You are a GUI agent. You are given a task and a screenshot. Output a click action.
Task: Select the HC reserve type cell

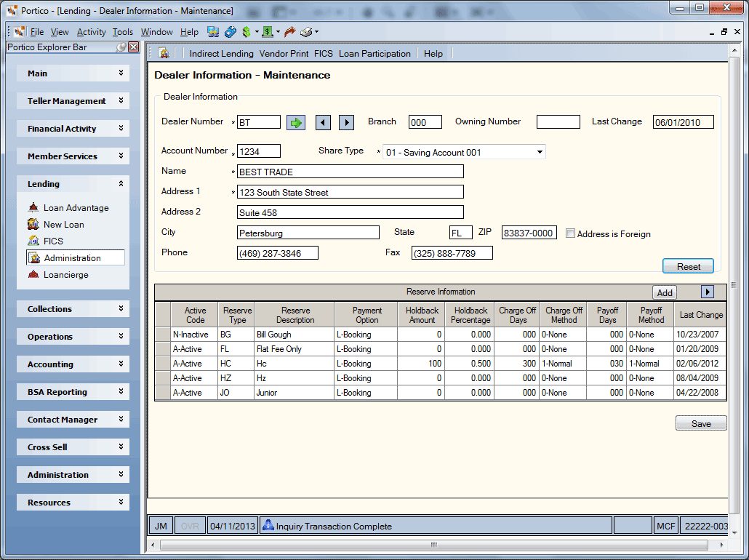point(236,363)
